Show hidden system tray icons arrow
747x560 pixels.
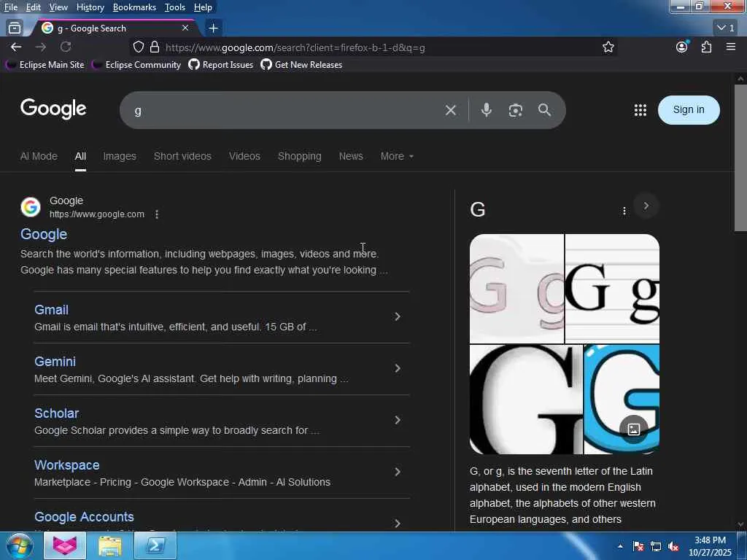pyautogui.click(x=620, y=546)
